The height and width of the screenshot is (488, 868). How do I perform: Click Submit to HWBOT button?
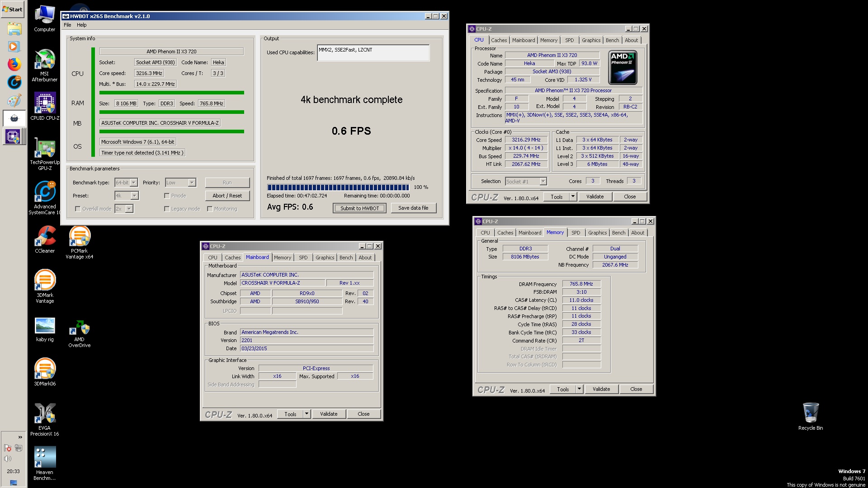(x=360, y=208)
